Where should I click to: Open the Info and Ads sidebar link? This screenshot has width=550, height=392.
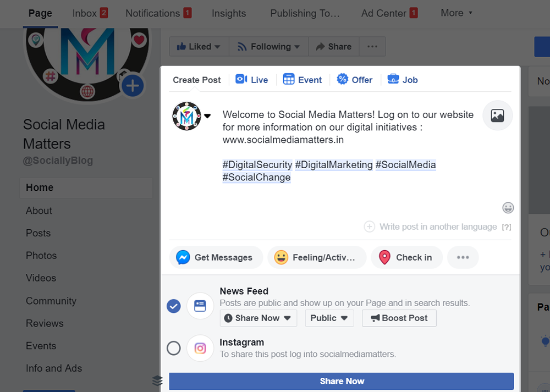[54, 368]
